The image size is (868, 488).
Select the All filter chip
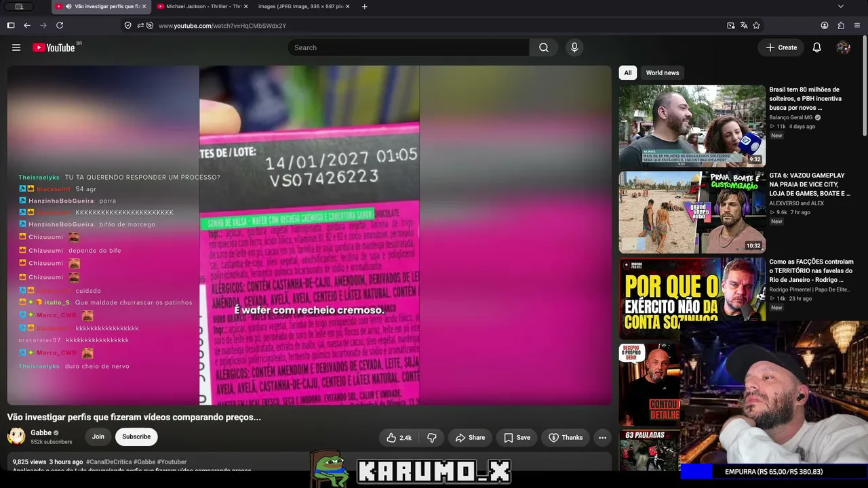click(x=628, y=73)
